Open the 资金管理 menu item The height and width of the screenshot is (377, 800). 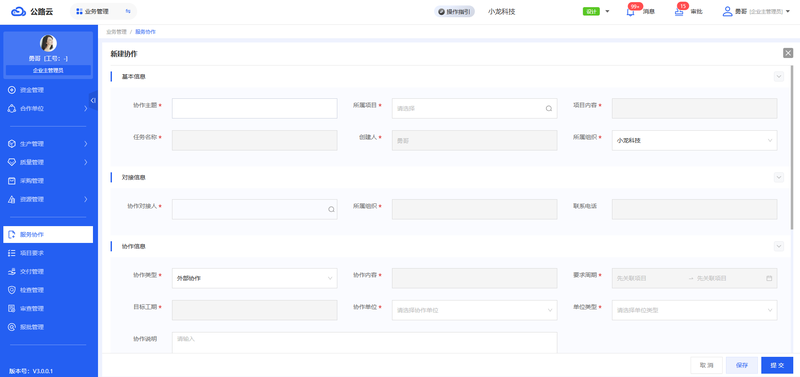point(48,90)
